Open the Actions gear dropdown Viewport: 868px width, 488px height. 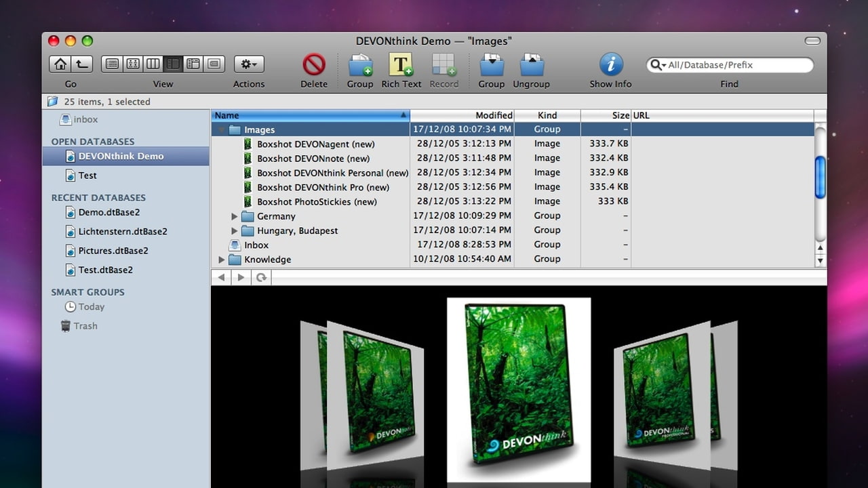pyautogui.click(x=249, y=64)
